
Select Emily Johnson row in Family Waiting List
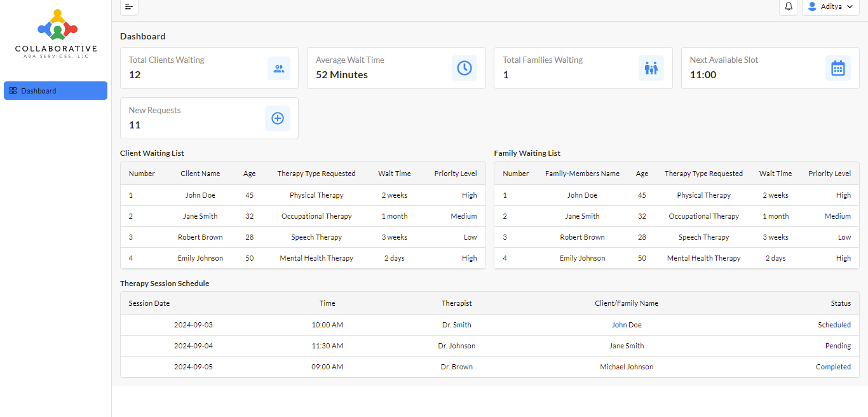pos(582,258)
